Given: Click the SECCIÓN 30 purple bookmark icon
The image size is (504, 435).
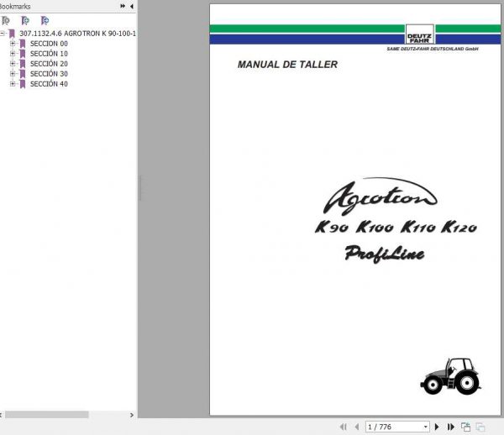Looking at the screenshot, I should coord(23,74).
